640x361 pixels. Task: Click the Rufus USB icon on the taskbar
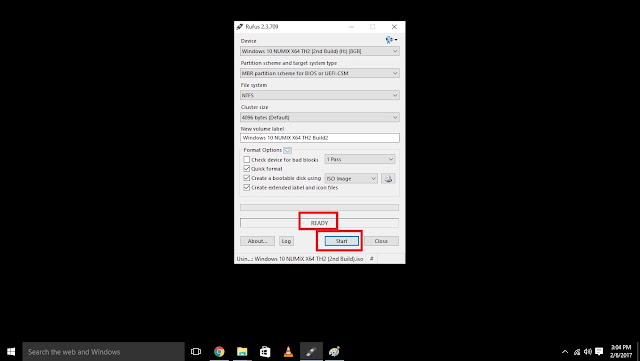(x=311, y=352)
